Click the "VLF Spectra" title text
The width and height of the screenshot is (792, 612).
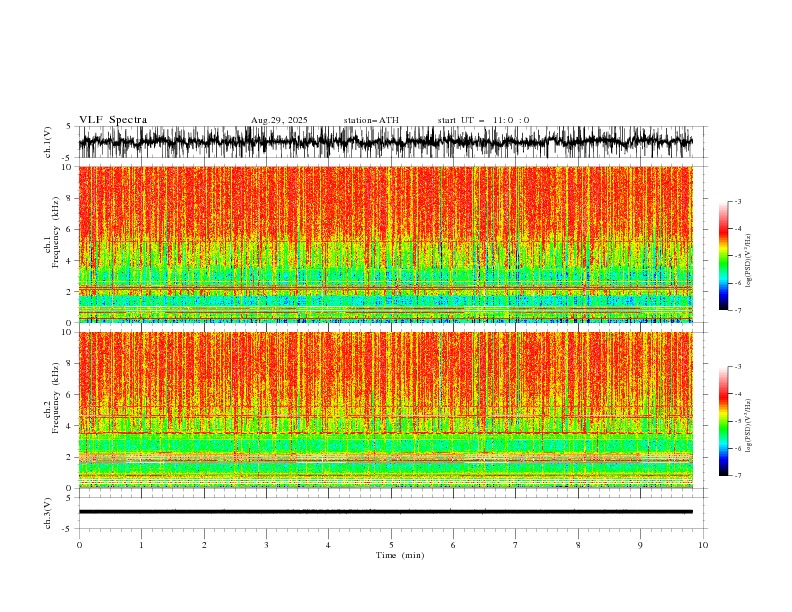click(x=113, y=120)
